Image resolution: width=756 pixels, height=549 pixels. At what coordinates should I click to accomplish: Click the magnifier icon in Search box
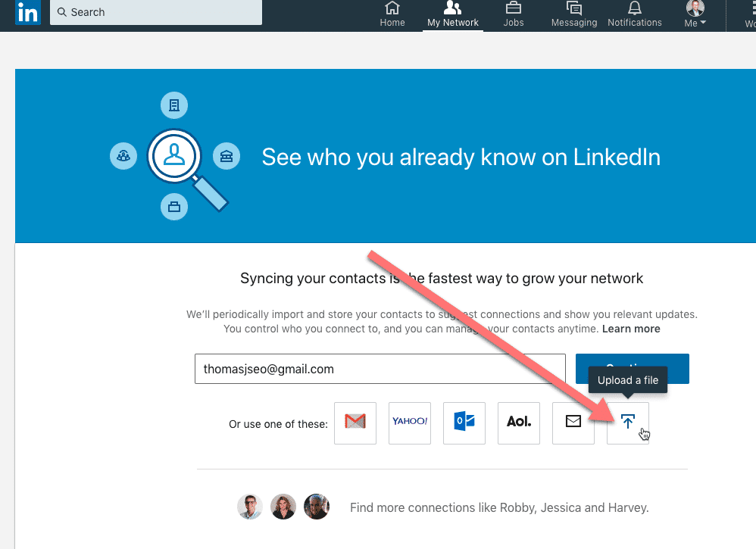click(61, 12)
